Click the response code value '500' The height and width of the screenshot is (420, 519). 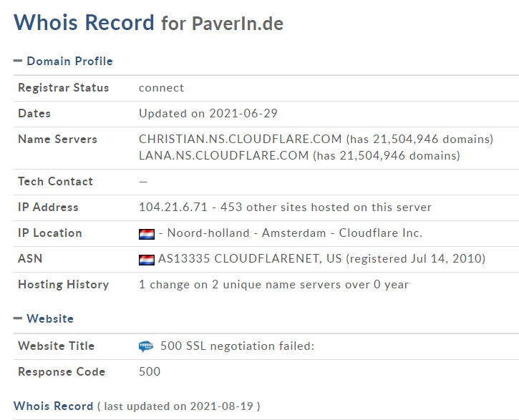(150, 371)
